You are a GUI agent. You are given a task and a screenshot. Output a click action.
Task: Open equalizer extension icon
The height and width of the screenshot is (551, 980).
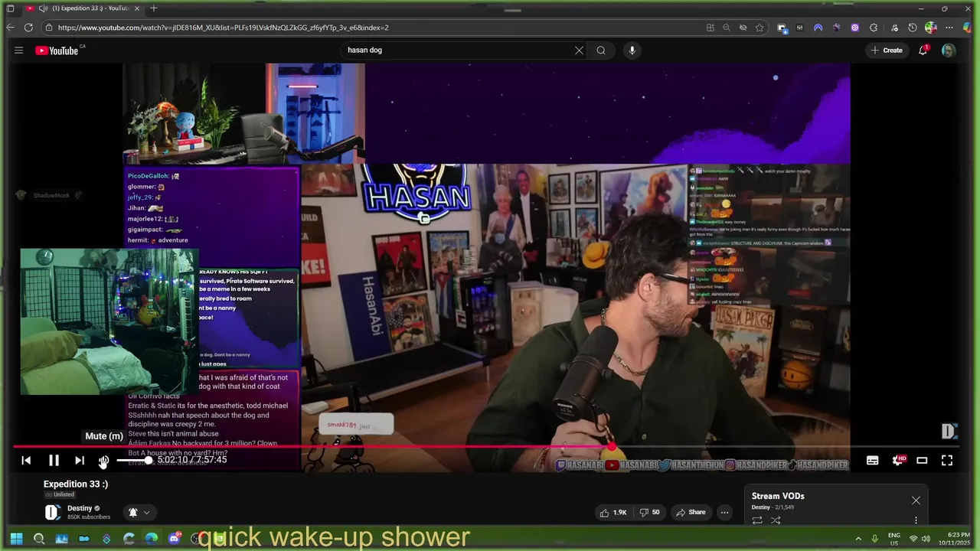point(800,28)
